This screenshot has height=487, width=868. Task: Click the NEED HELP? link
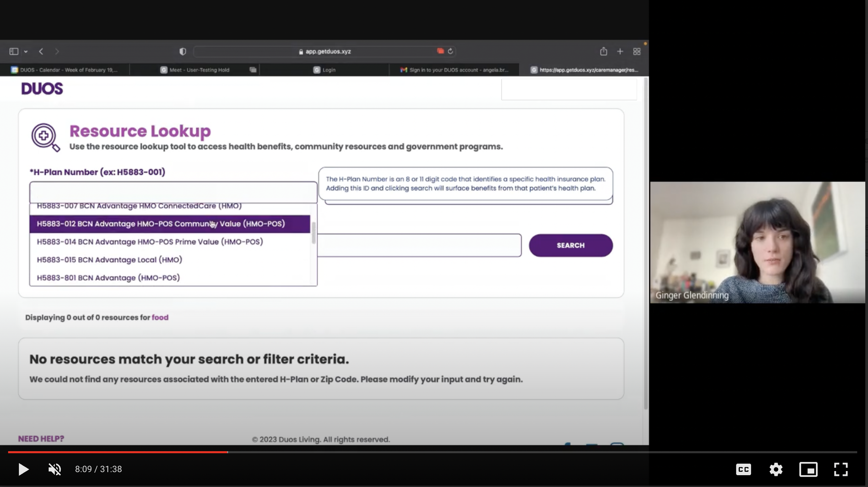coord(41,439)
